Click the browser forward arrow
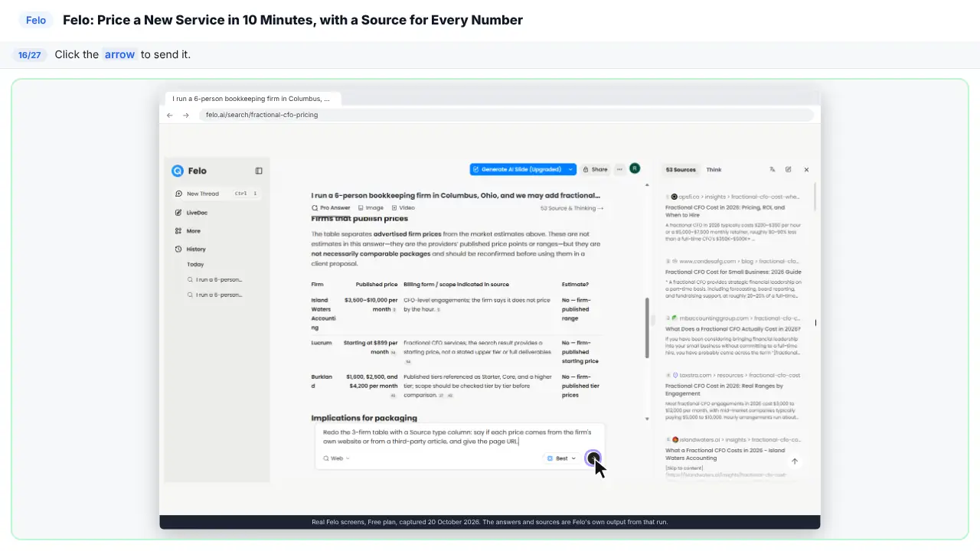This screenshot has height=551, width=980. click(x=186, y=115)
